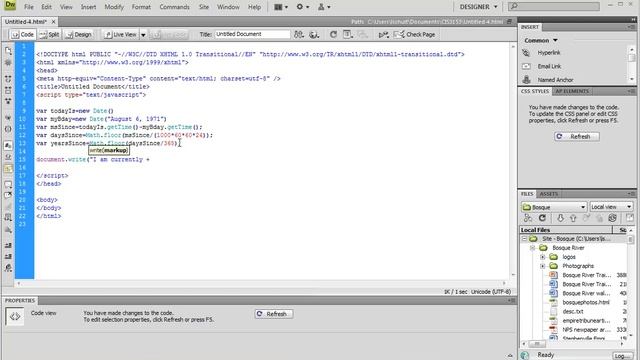Open the Insert menu
Image resolution: width=640 pixels, height=360 pixels.
(88, 7)
